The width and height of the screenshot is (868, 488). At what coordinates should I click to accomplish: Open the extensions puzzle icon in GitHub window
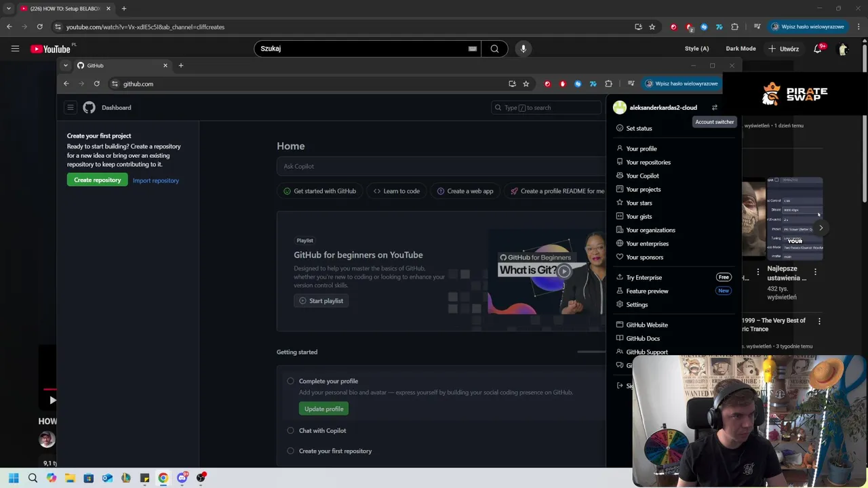[x=608, y=83]
